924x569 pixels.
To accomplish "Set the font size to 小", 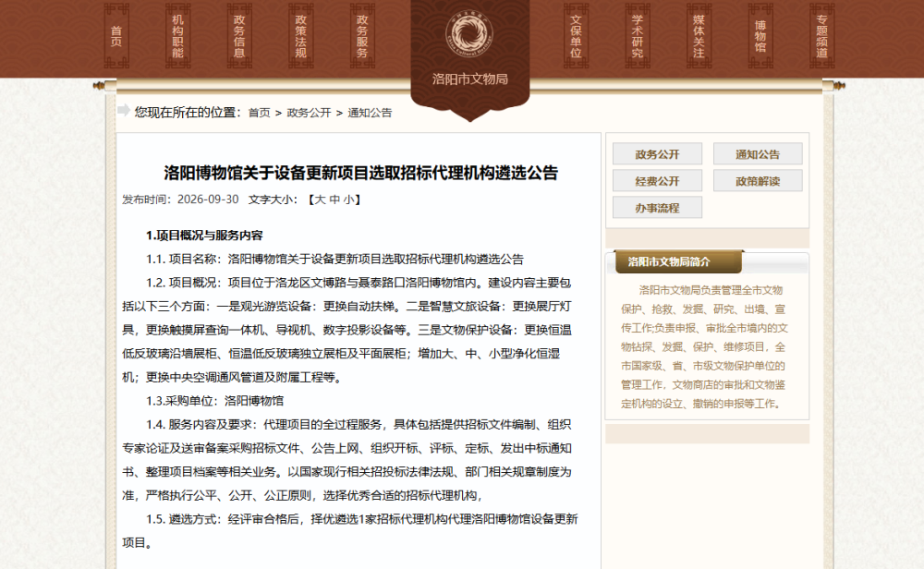I will [349, 200].
